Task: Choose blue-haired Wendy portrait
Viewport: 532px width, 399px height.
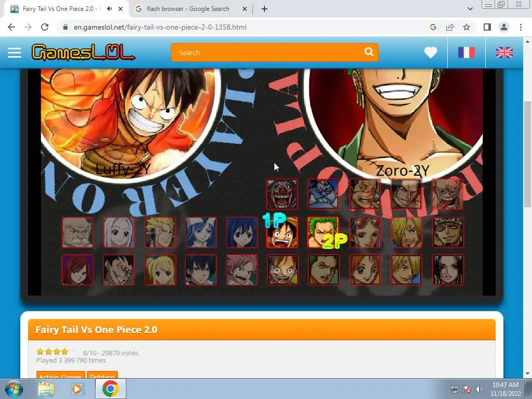Action: tap(242, 232)
